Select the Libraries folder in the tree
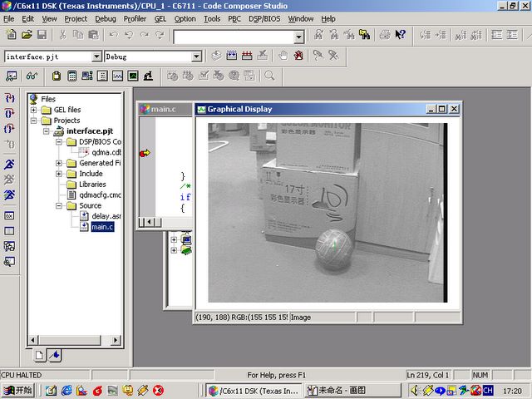The height and width of the screenshot is (399, 532). pyautogui.click(x=92, y=185)
